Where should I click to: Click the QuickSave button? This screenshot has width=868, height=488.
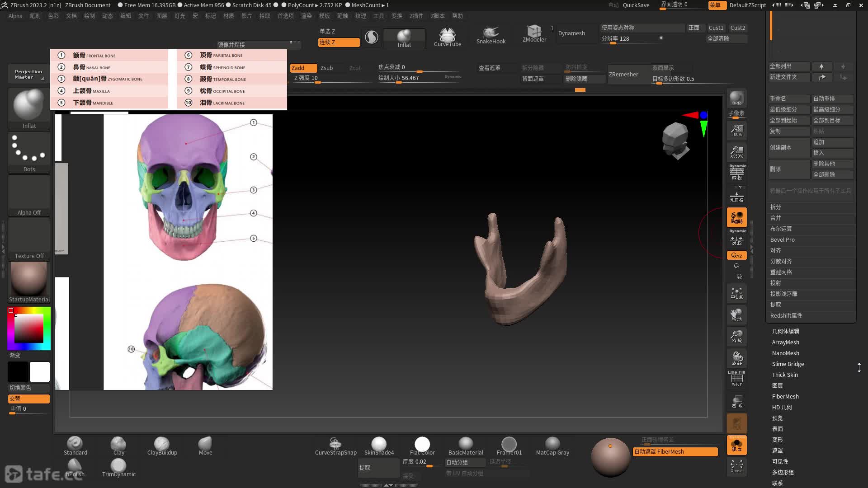pyautogui.click(x=636, y=5)
